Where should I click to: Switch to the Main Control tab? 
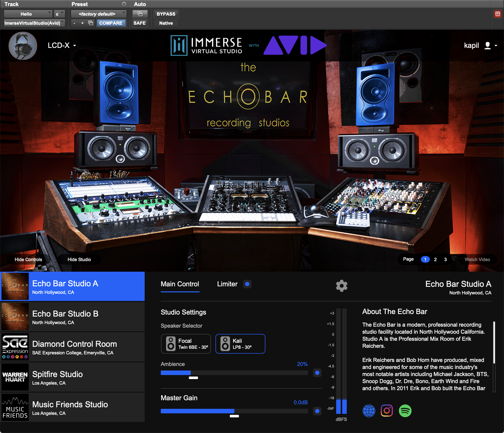(180, 284)
